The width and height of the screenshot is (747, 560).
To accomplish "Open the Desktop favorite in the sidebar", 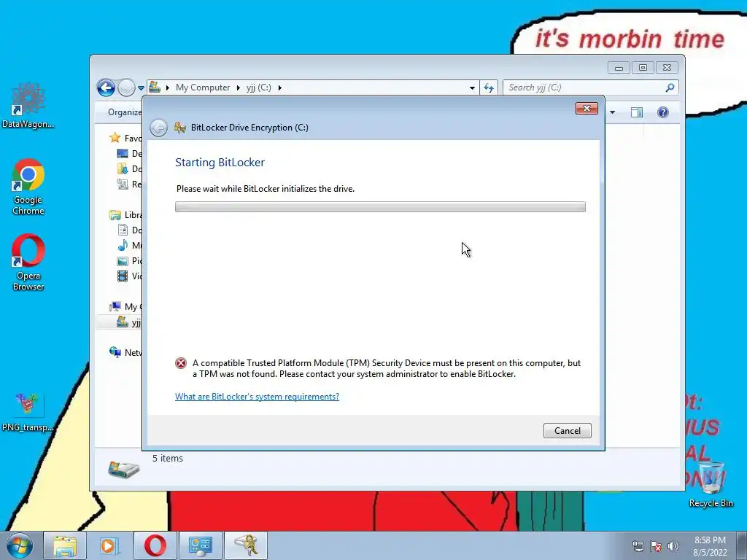I will [x=129, y=153].
